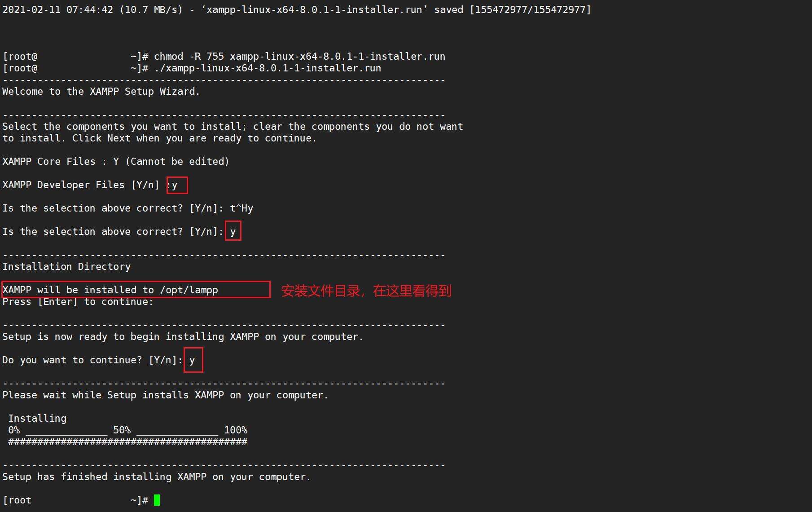Click 'Setup has finished installing XAMPP' message

click(157, 477)
